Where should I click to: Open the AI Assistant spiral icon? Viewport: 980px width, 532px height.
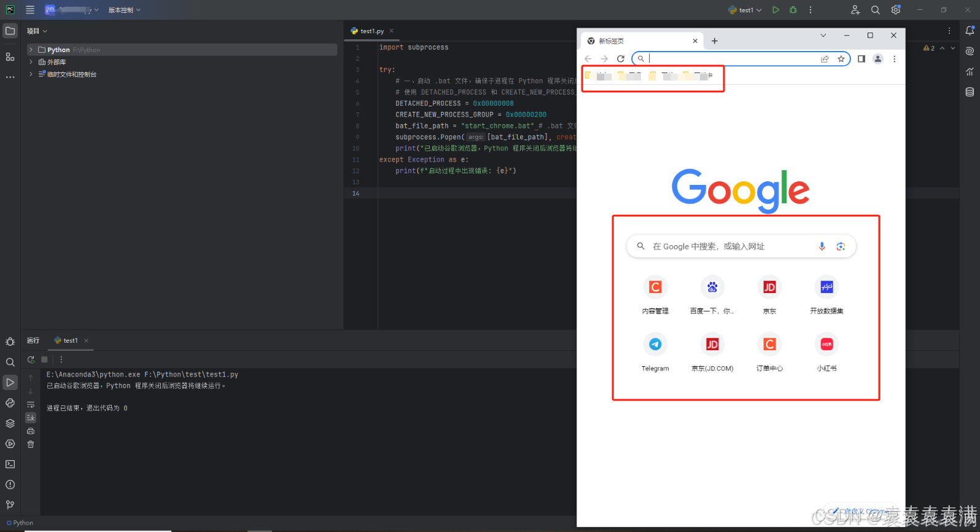[970, 51]
